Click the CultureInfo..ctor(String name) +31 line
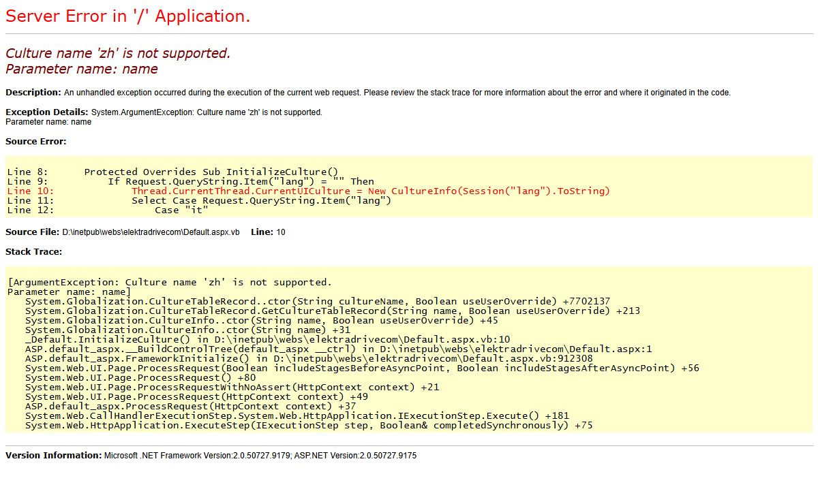The width and height of the screenshot is (818, 504). tap(188, 330)
